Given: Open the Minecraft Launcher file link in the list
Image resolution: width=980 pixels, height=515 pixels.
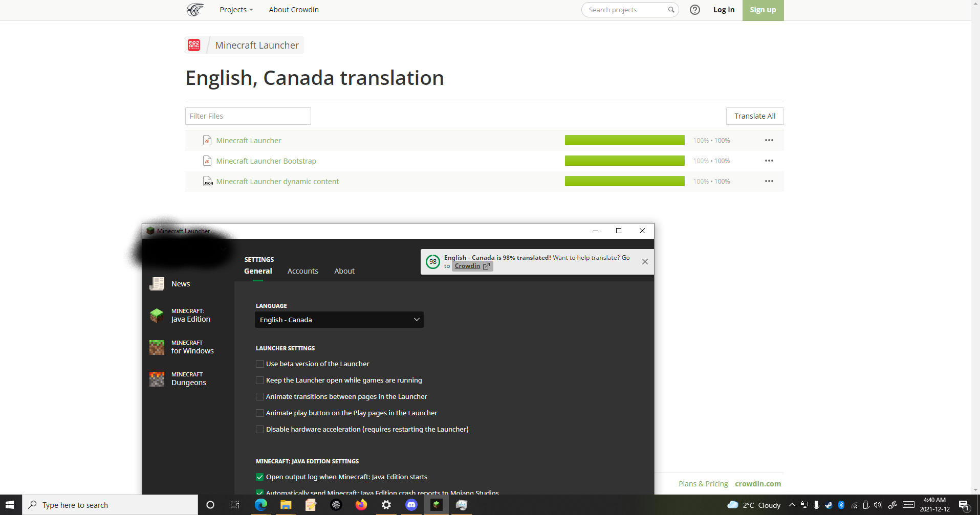Looking at the screenshot, I should [x=249, y=141].
